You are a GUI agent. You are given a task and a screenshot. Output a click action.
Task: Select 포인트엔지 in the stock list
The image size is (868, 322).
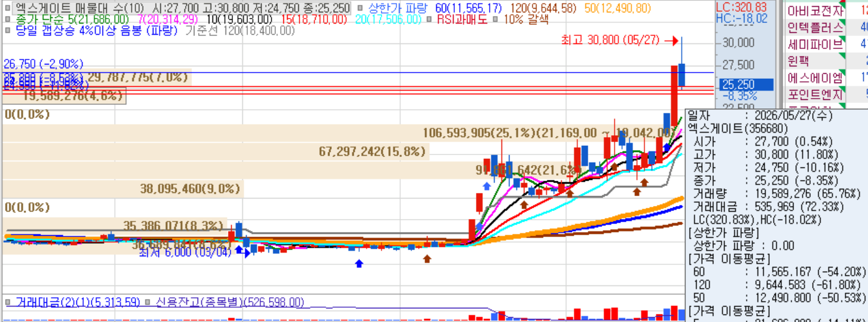click(816, 94)
